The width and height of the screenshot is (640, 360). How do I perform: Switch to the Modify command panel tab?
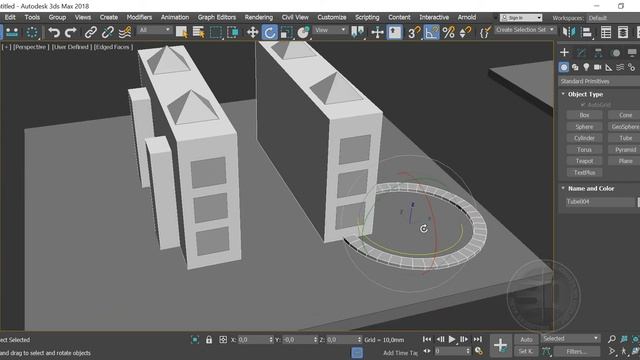[x=581, y=52]
